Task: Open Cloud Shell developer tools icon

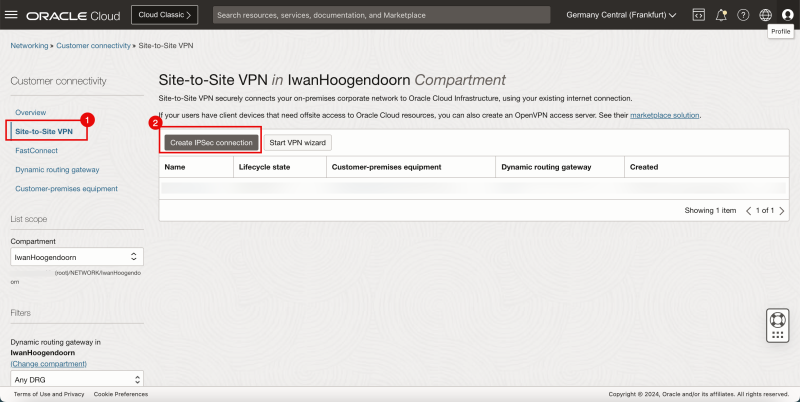Action: click(x=698, y=15)
